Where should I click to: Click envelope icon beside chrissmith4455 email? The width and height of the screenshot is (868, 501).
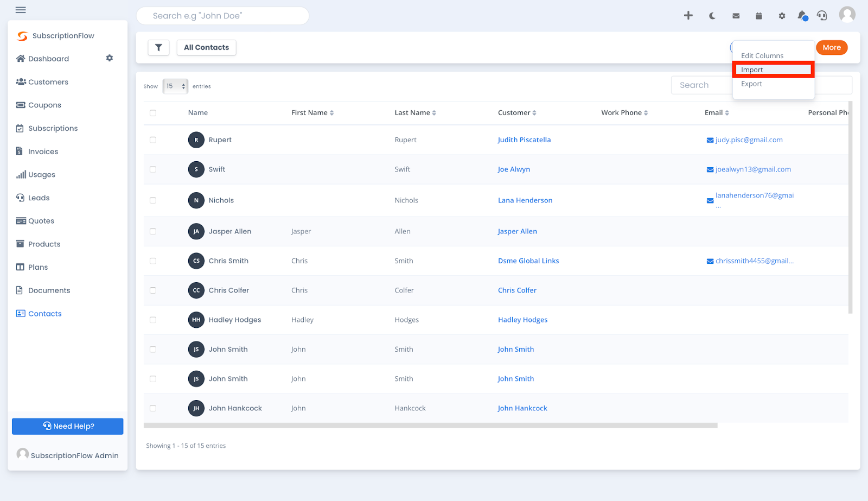(x=710, y=262)
